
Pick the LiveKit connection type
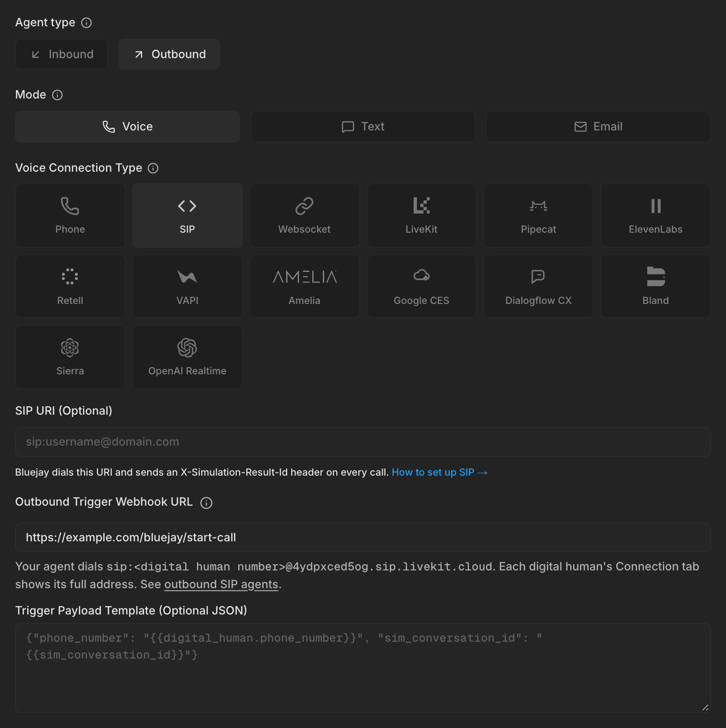422,215
